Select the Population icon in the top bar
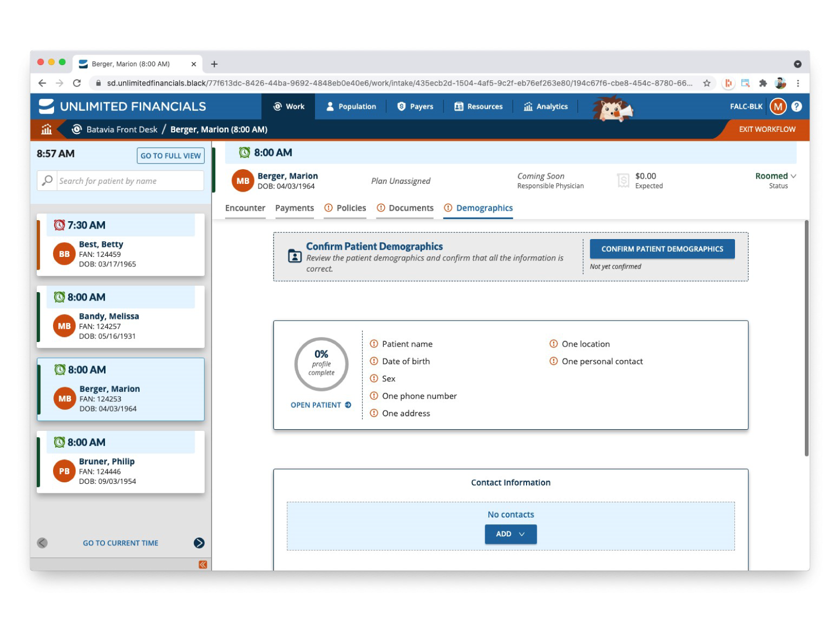Viewport: 840px width, 631px height. [x=330, y=107]
